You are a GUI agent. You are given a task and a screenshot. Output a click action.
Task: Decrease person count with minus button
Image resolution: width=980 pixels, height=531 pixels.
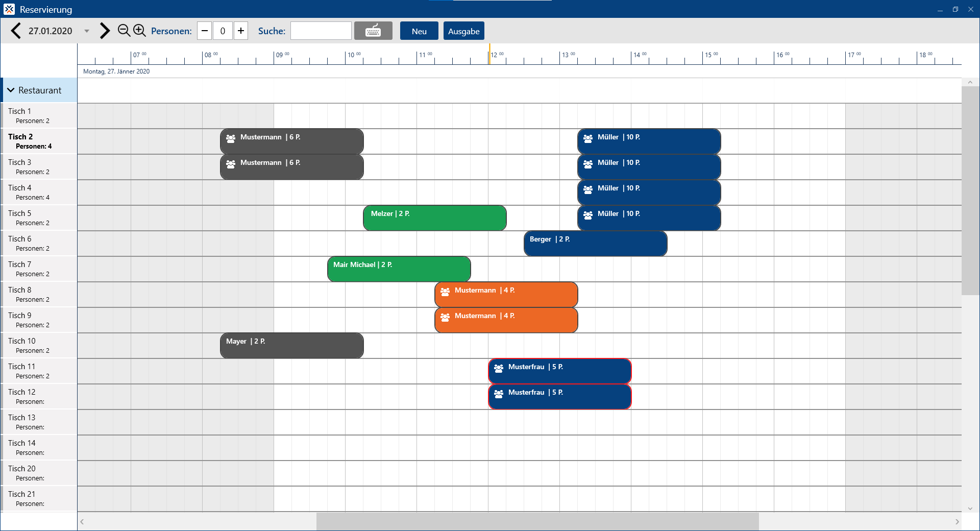coord(205,31)
